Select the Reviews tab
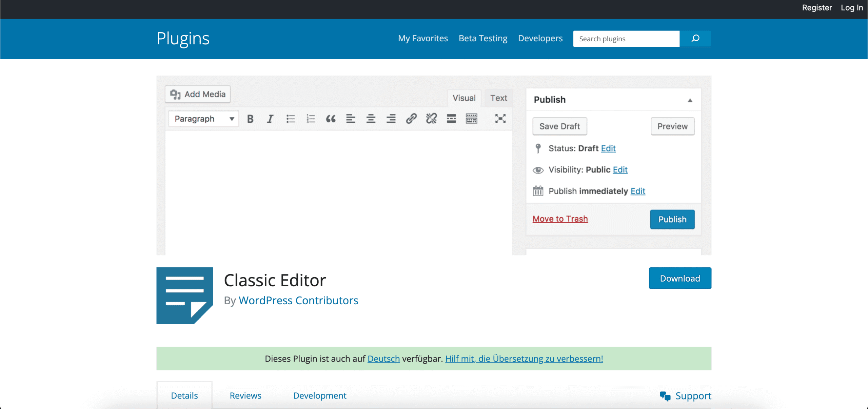 click(x=245, y=395)
